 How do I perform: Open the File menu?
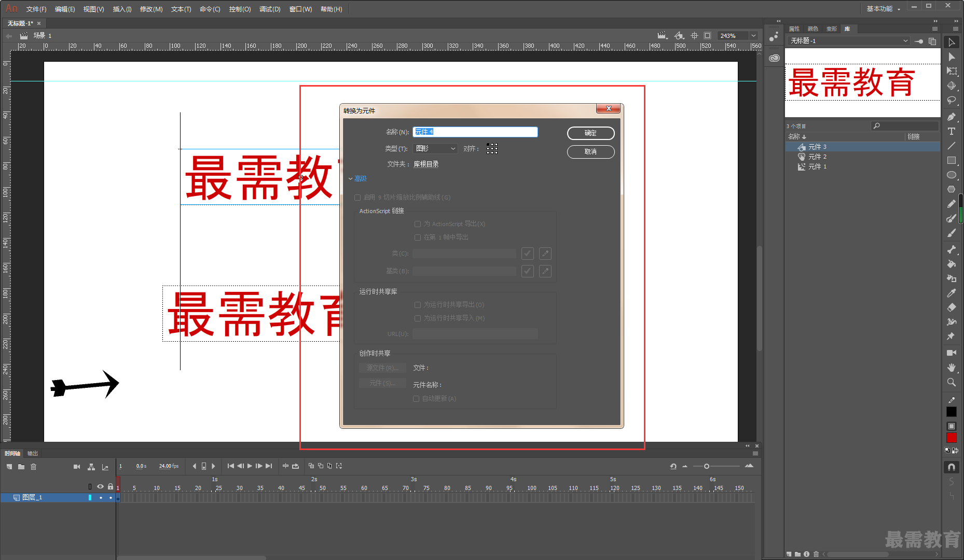36,9
